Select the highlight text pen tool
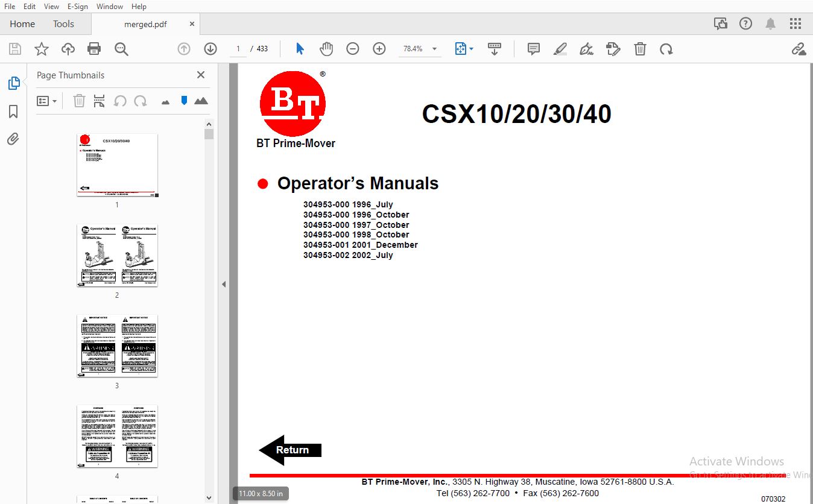813x504 pixels. point(560,49)
